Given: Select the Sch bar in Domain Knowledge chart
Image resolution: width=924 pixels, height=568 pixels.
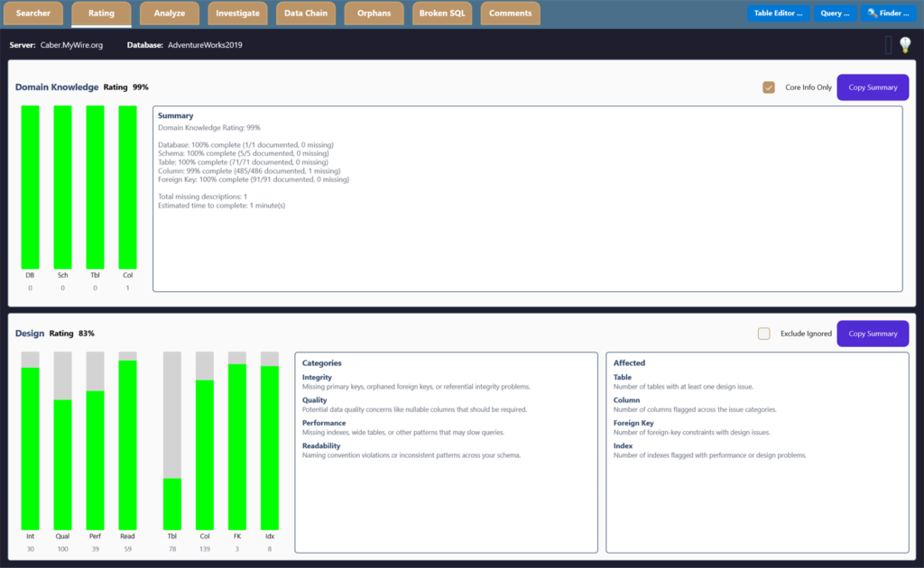Looking at the screenshot, I should tap(62, 188).
